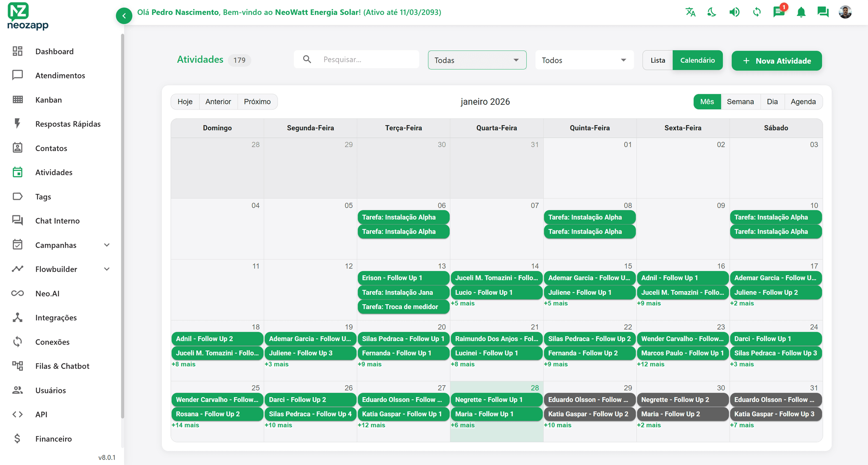Toggle the notification sound speaker icon
The height and width of the screenshot is (465, 868).
[734, 12]
